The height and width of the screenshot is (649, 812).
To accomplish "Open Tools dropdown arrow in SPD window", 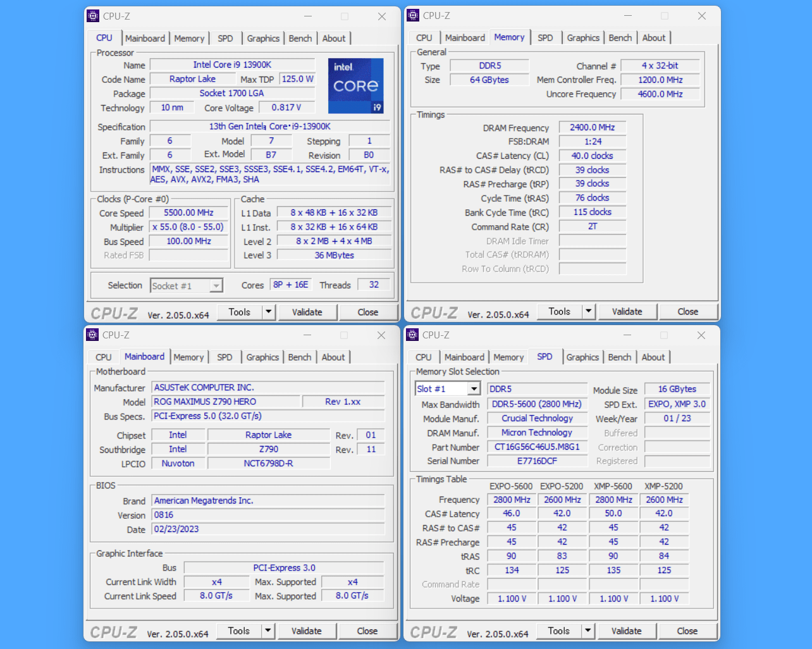I will click(587, 631).
